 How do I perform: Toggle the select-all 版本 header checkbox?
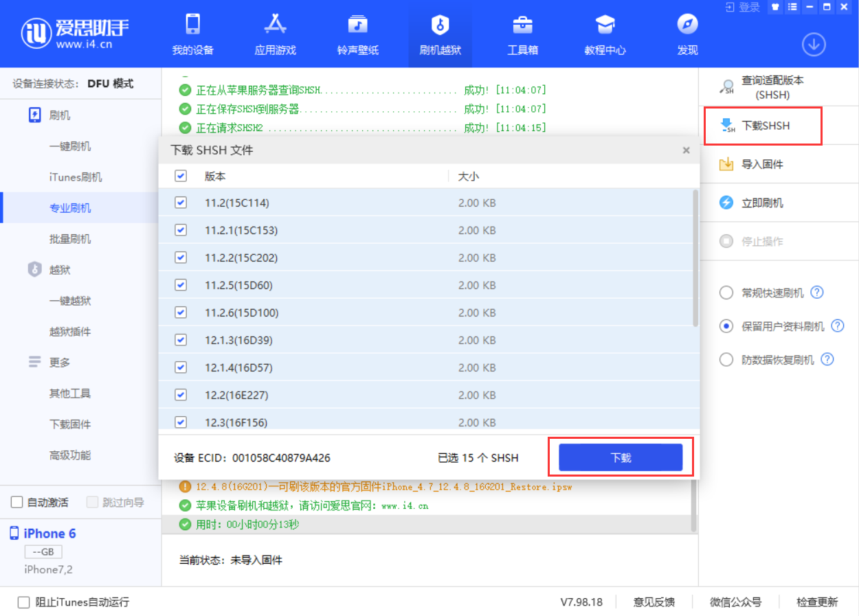pyautogui.click(x=181, y=176)
